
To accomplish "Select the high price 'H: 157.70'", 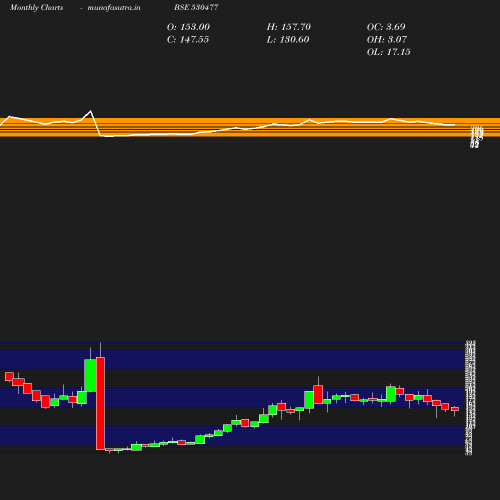I will pos(289,27).
